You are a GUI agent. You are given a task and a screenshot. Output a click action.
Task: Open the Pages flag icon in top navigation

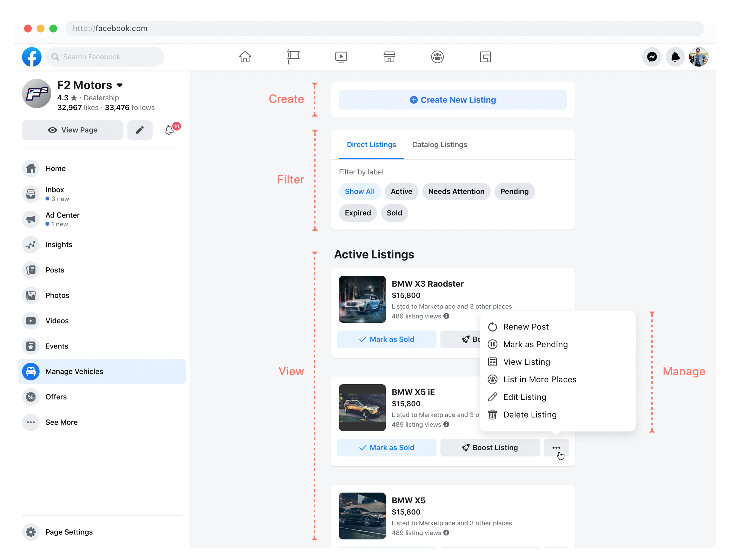click(x=293, y=57)
